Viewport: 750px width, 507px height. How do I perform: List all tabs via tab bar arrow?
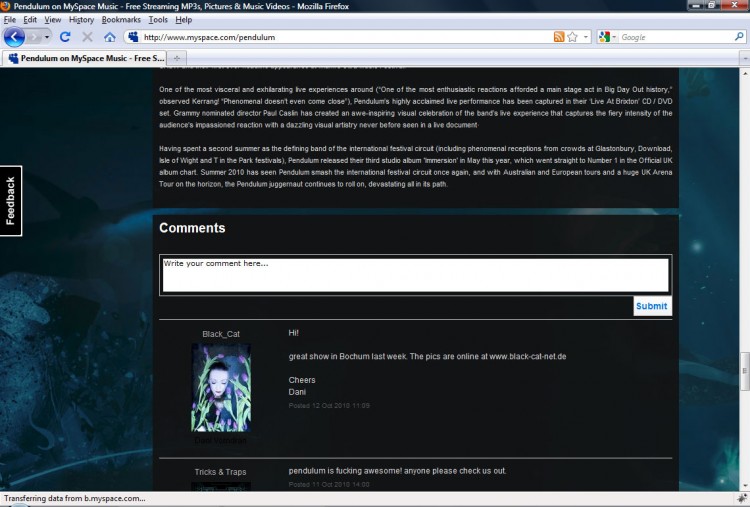(745, 58)
